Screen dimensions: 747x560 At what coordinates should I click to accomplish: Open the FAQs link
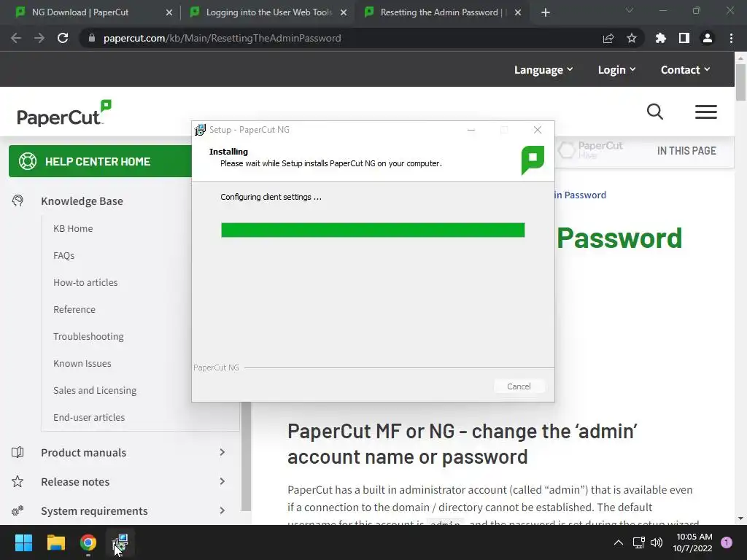point(64,256)
